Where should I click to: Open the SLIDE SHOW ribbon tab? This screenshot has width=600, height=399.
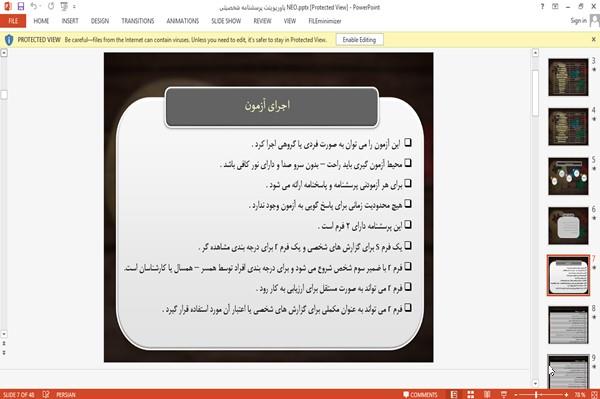[x=226, y=21]
